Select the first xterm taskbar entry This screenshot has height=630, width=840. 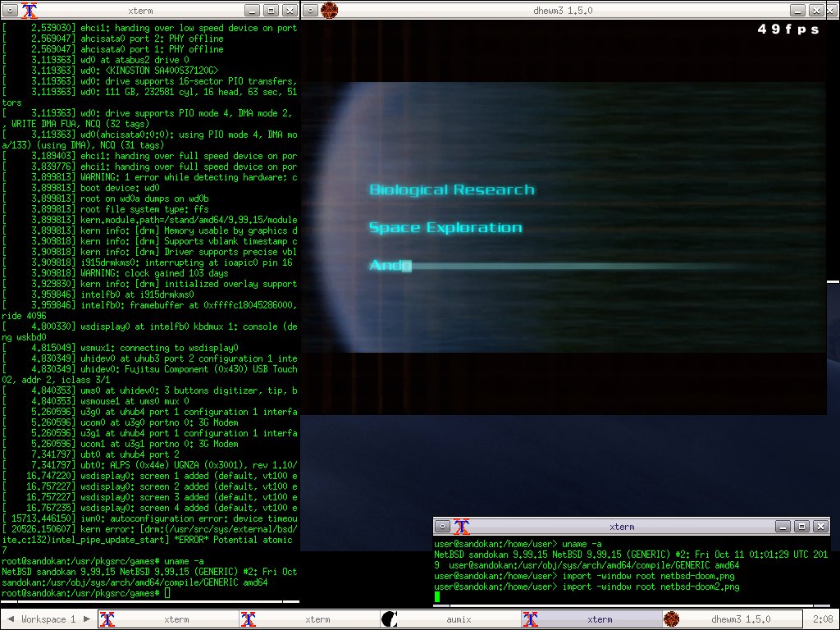[168, 619]
